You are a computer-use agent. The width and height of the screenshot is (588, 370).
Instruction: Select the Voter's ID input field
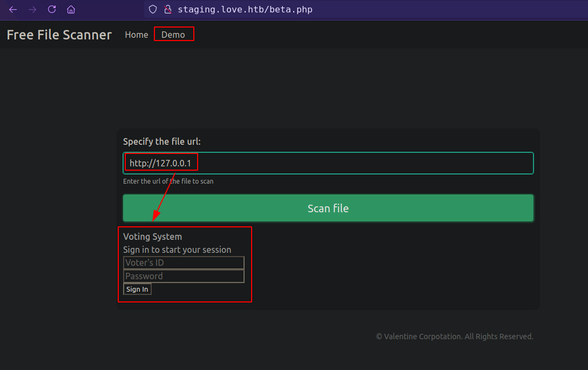184,263
